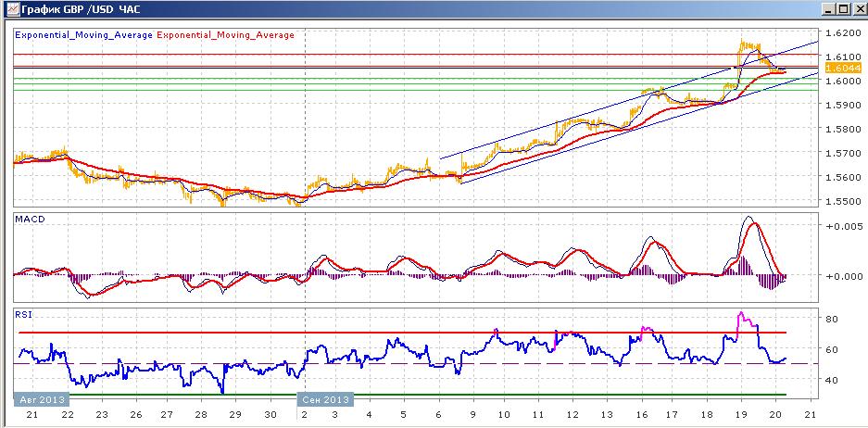Click the MACD indicator panel label
This screenshot has width=868, height=428.
(x=30, y=219)
